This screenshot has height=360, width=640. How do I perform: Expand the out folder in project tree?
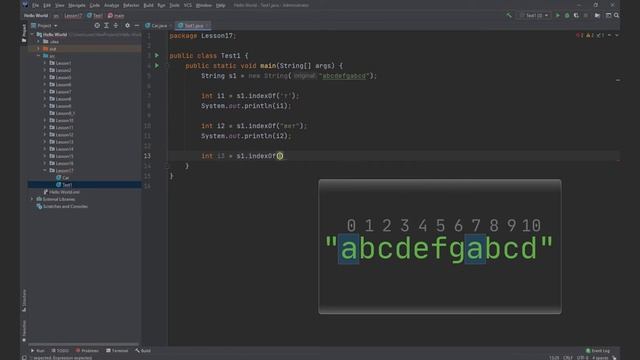(x=39, y=49)
